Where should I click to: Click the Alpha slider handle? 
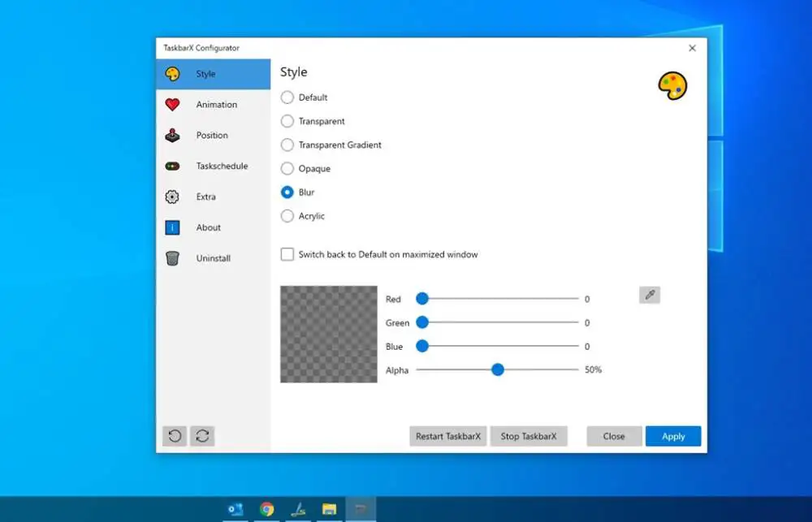498,369
